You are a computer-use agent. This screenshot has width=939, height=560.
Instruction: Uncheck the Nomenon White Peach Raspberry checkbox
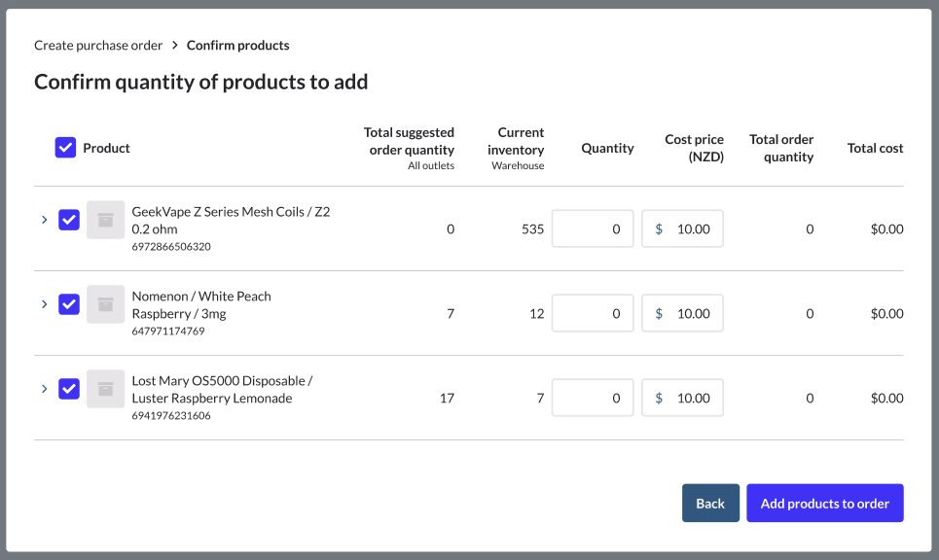pos(69,304)
